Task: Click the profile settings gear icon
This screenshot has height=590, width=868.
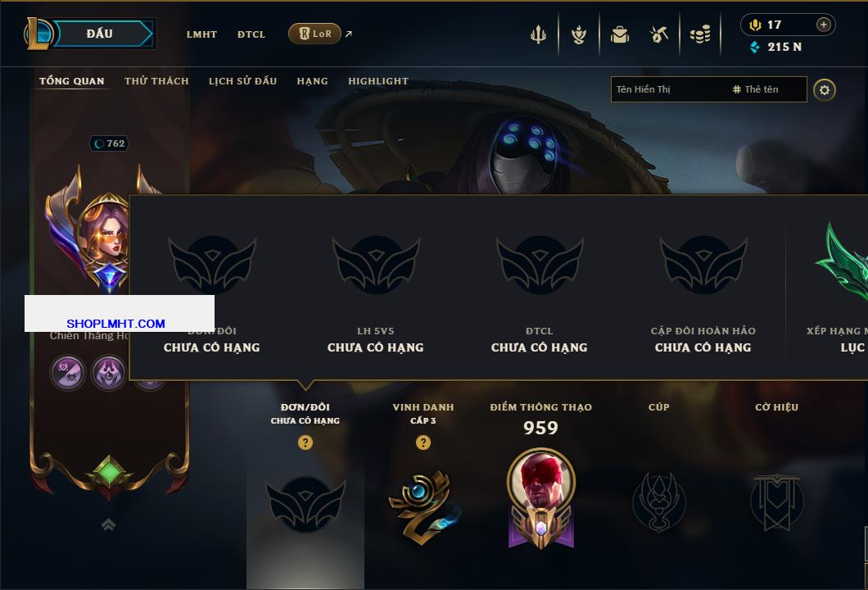Action: pos(825,90)
